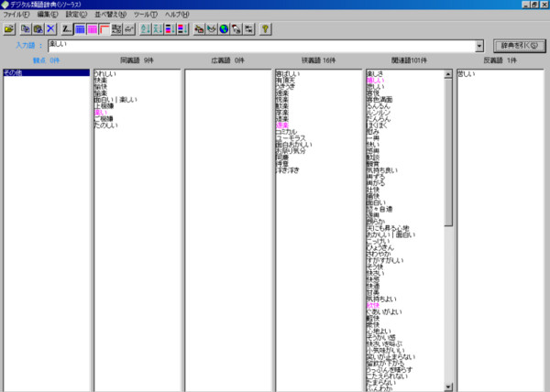
Task: Select related word るんるん
Action: click(378, 106)
